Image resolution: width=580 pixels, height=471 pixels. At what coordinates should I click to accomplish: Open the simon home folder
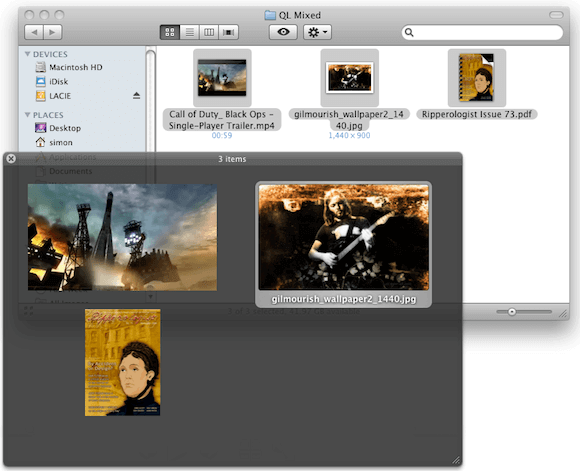(x=61, y=142)
